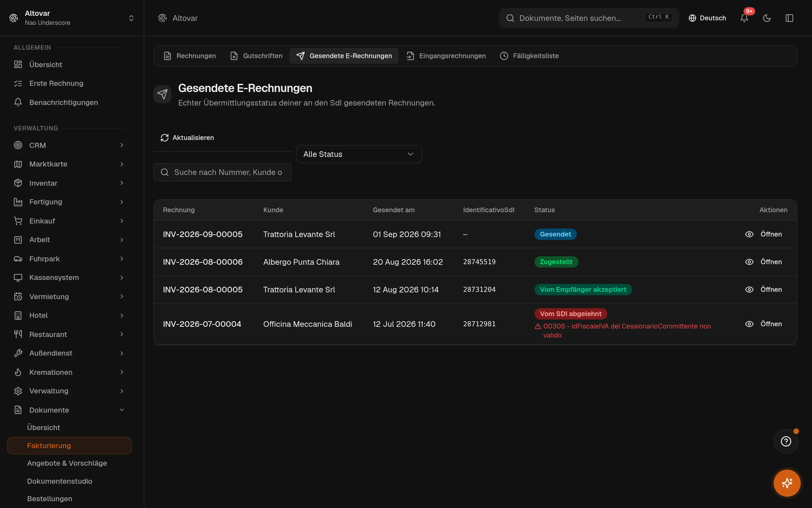Open the AI assistant sparkle button
812x508 pixels.
point(787,483)
